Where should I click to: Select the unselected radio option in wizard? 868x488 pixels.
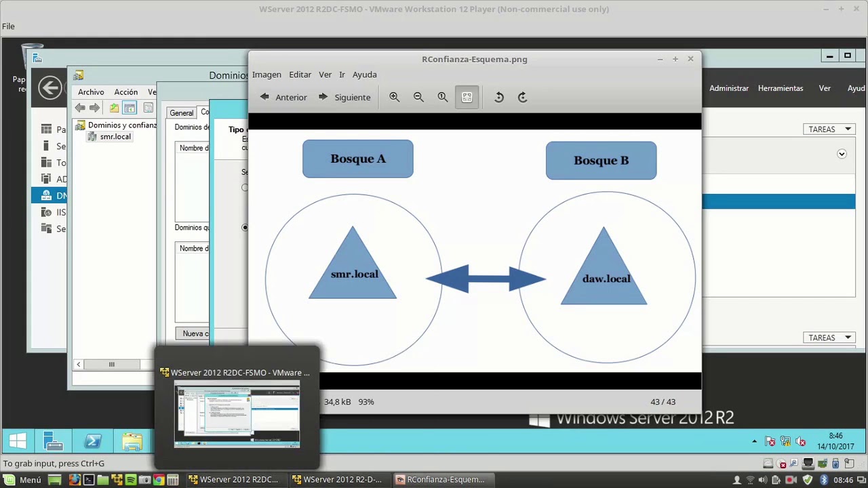pyautogui.click(x=245, y=188)
